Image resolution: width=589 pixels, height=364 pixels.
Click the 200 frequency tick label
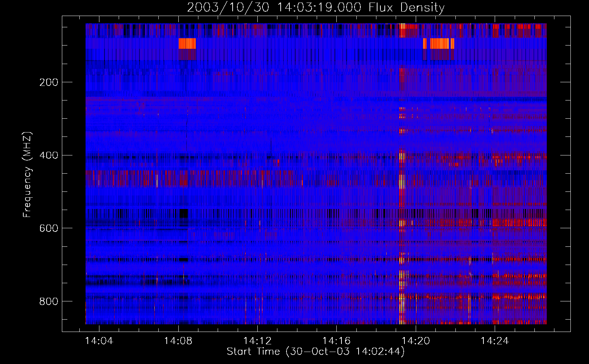click(49, 82)
